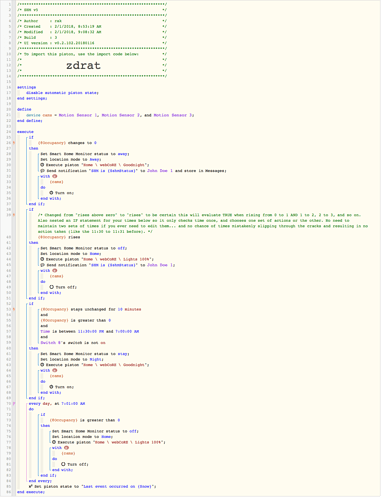
Task: Click '(@Occupancy) is greater than 0' on line 55
Action: point(76,320)
